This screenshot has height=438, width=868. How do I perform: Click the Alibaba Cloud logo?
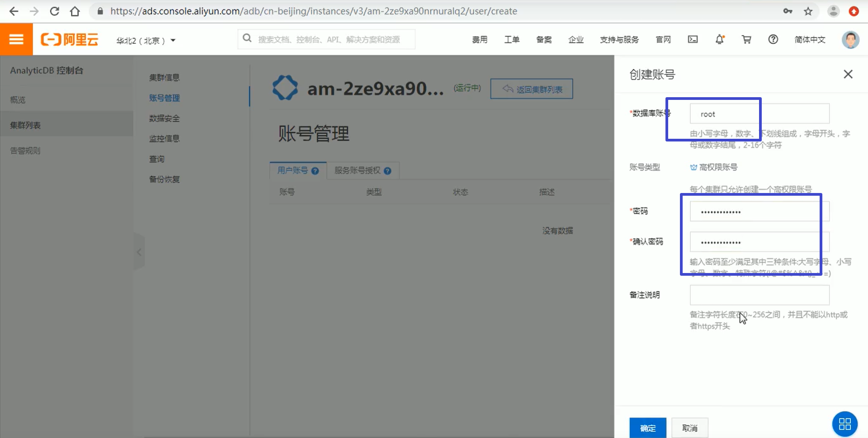click(70, 39)
